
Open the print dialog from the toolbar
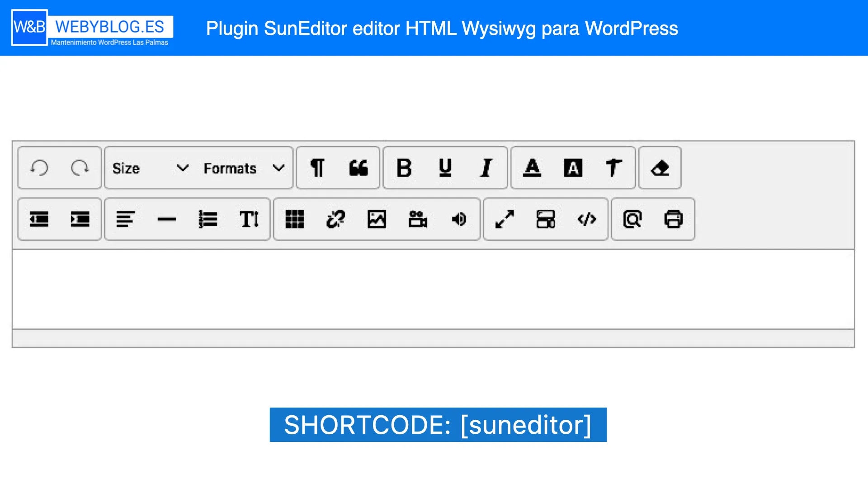(674, 220)
